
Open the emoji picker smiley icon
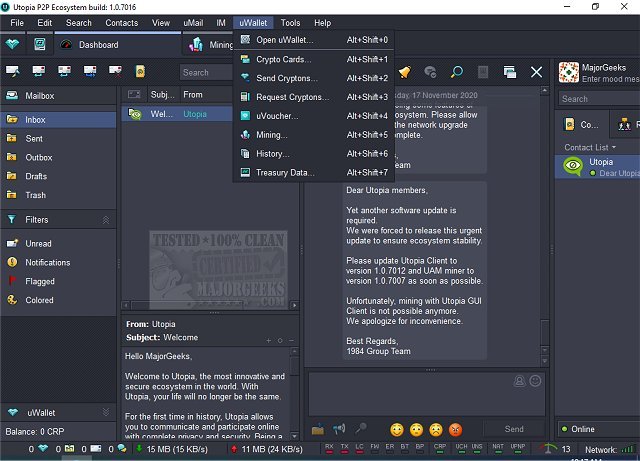pyautogui.click(x=535, y=381)
